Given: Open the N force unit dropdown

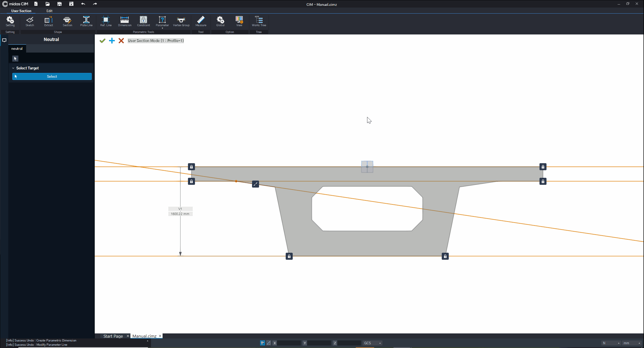Looking at the screenshot, I should [611, 343].
